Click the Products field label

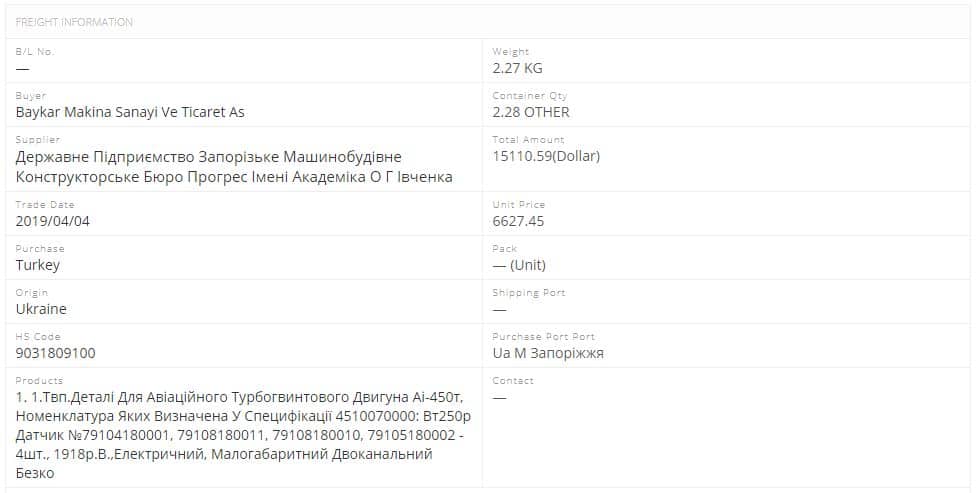39,381
